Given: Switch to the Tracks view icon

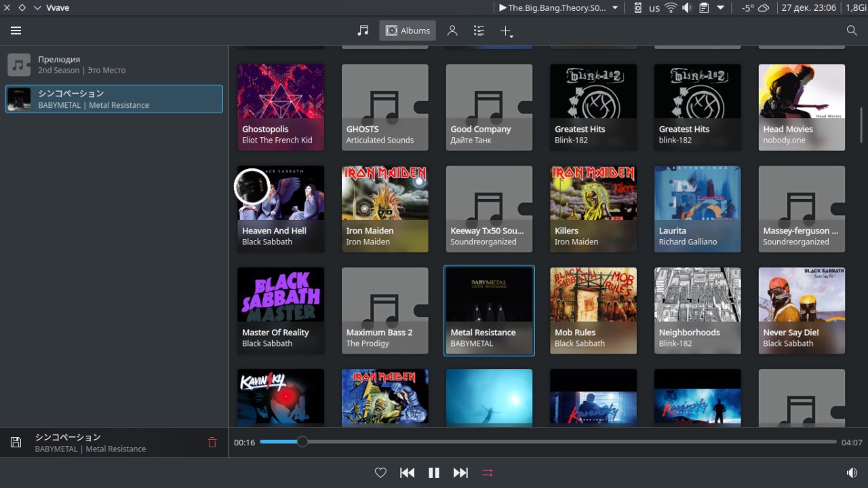Looking at the screenshot, I should (x=363, y=31).
